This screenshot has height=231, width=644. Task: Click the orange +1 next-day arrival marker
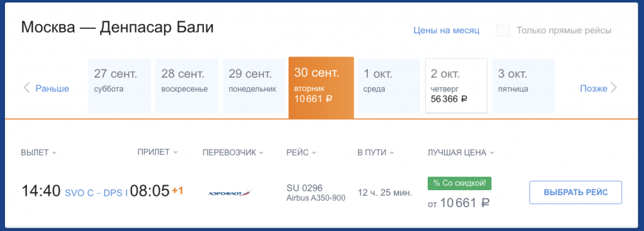point(177,191)
